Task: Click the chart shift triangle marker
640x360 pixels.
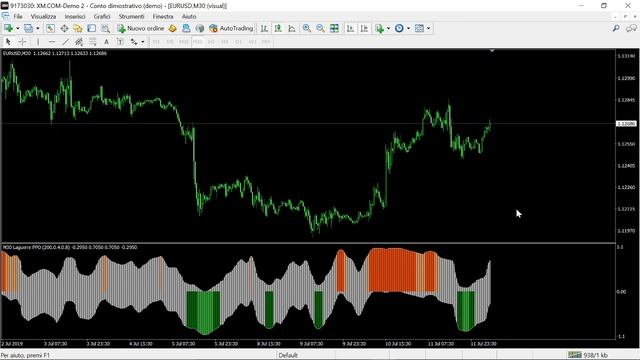Action: (492, 51)
